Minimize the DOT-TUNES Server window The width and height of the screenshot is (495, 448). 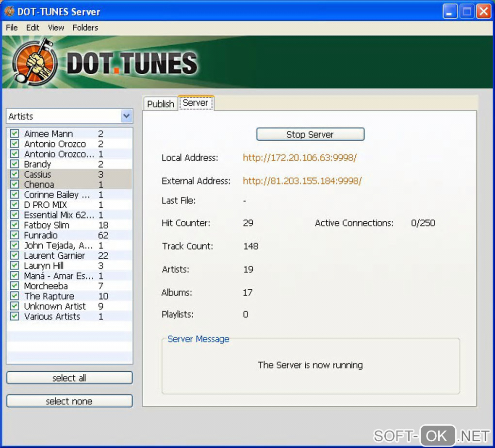tap(450, 12)
